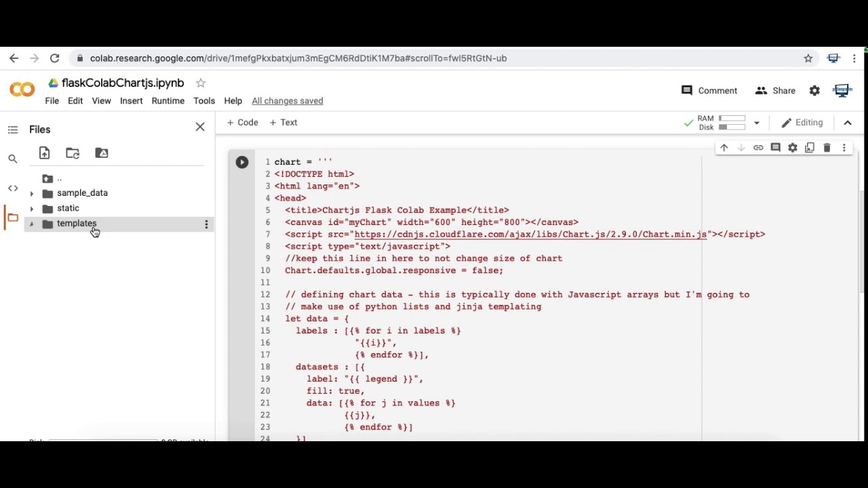Expand the runtime connection dropdown arrow
Image resolution: width=868 pixels, height=488 pixels.
pos(756,123)
